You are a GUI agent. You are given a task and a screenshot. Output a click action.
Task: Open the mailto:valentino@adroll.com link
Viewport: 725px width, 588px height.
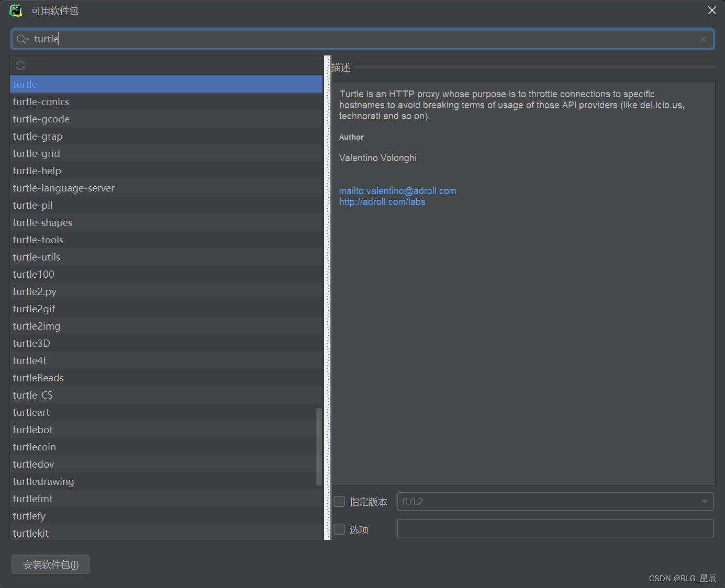[397, 190]
